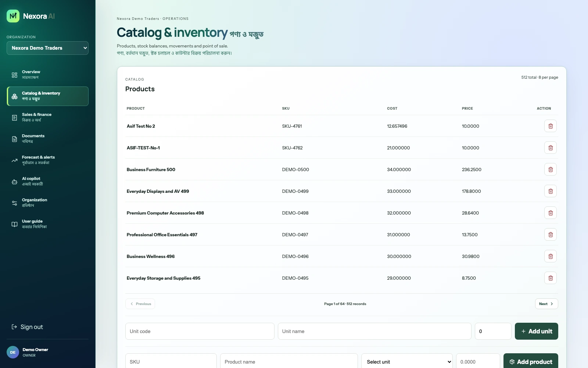The height and width of the screenshot is (368, 588).
Task: Click the SKU input field
Action: [x=171, y=361]
